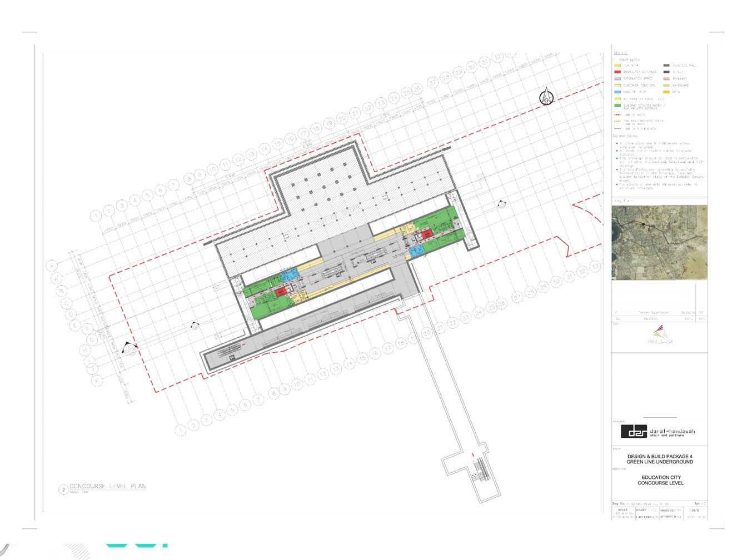
Task: Click the Back of House blue legend swatch
Action: click(x=617, y=92)
